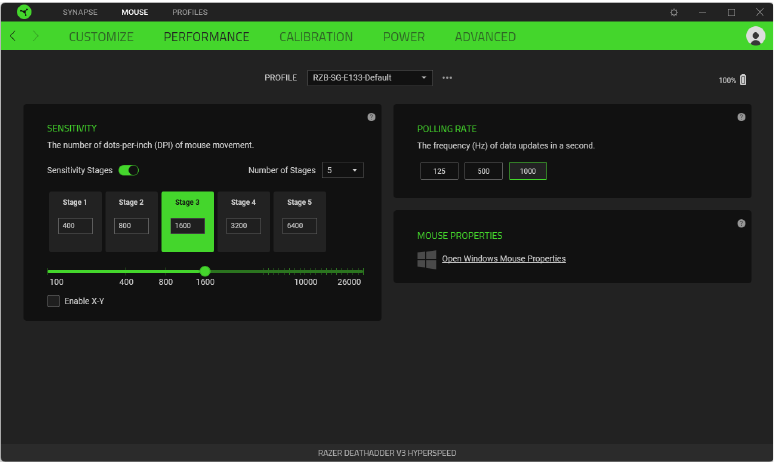Click DPI slider at 400 mark
This screenshot has height=464, width=776.
[126, 272]
